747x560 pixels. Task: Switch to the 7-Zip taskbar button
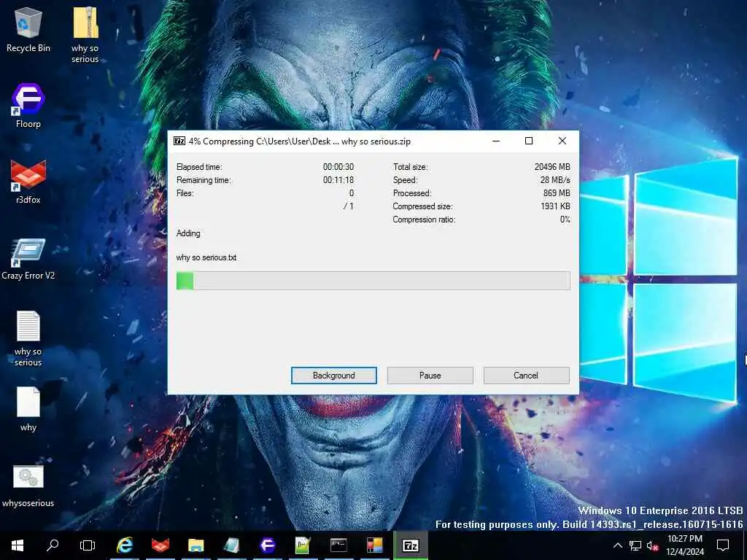pyautogui.click(x=410, y=545)
